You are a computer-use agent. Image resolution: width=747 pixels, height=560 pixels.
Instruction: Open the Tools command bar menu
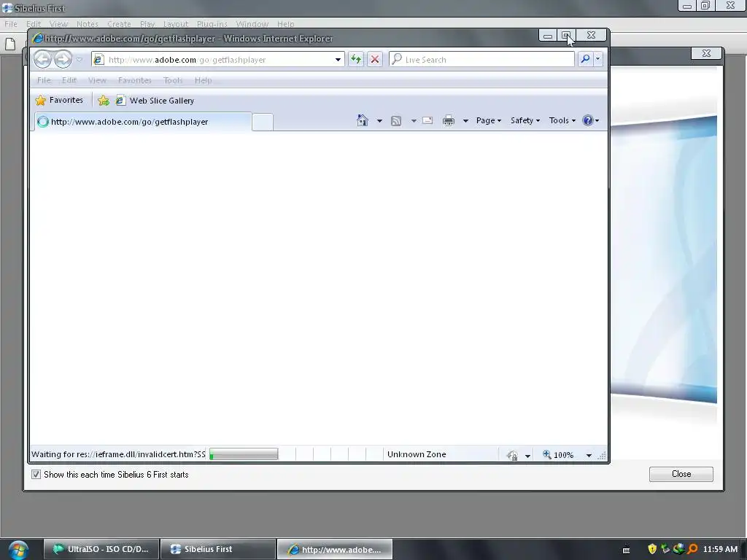click(562, 120)
